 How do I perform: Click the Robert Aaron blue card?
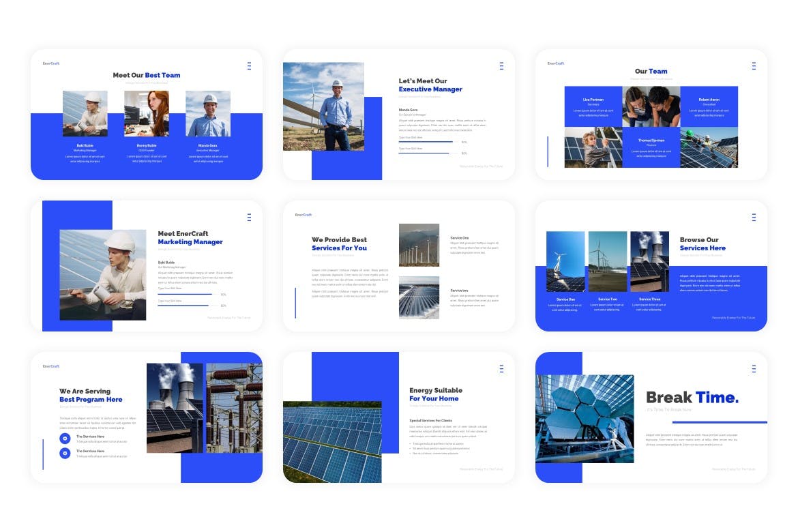[x=709, y=106]
